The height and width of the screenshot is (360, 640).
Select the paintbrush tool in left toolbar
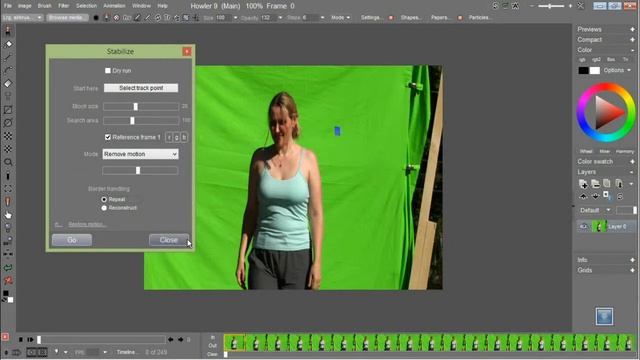click(8, 31)
